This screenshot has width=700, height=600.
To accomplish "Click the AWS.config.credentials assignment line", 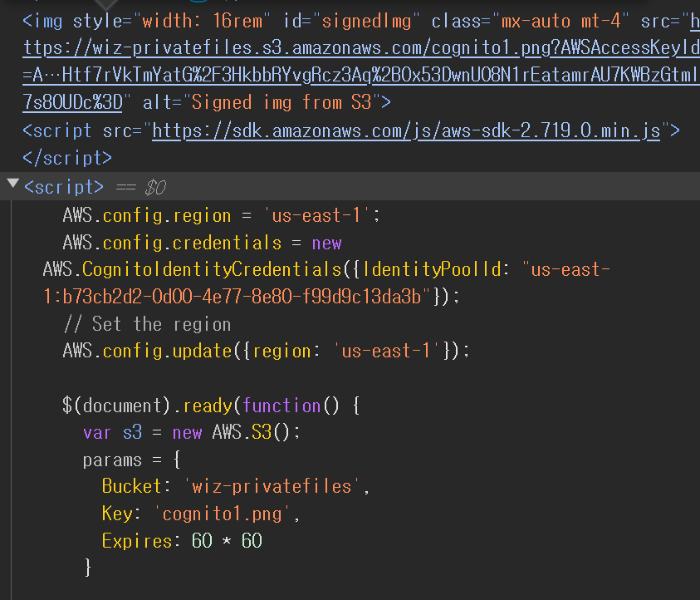I will [x=203, y=243].
